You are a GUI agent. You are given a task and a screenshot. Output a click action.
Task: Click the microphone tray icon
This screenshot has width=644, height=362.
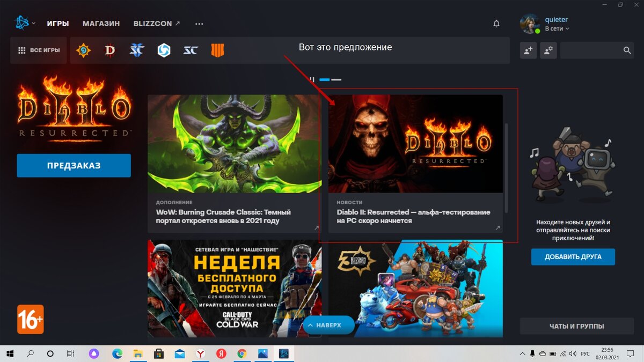click(532, 354)
